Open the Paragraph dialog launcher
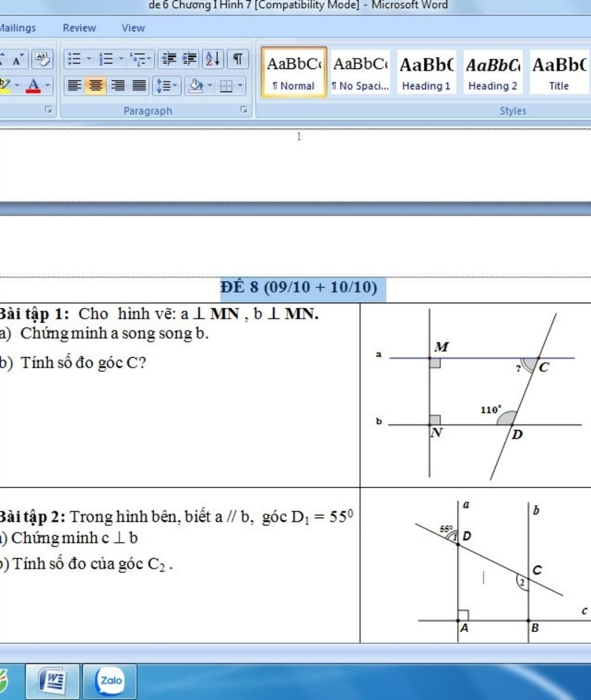 tap(244, 110)
